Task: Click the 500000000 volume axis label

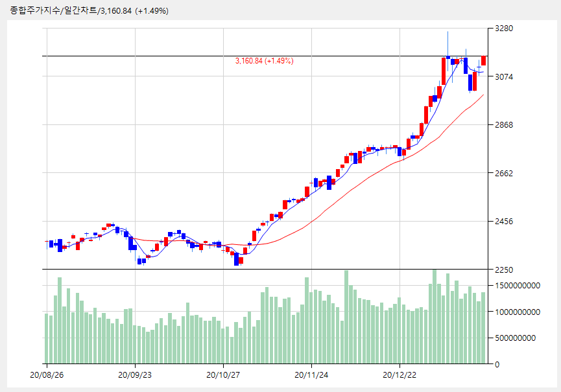Action: tap(515, 338)
